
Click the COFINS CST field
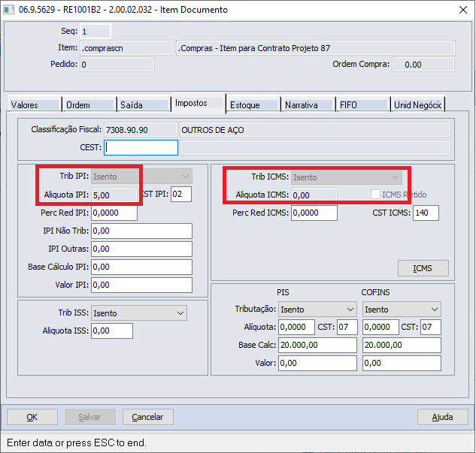click(430, 327)
